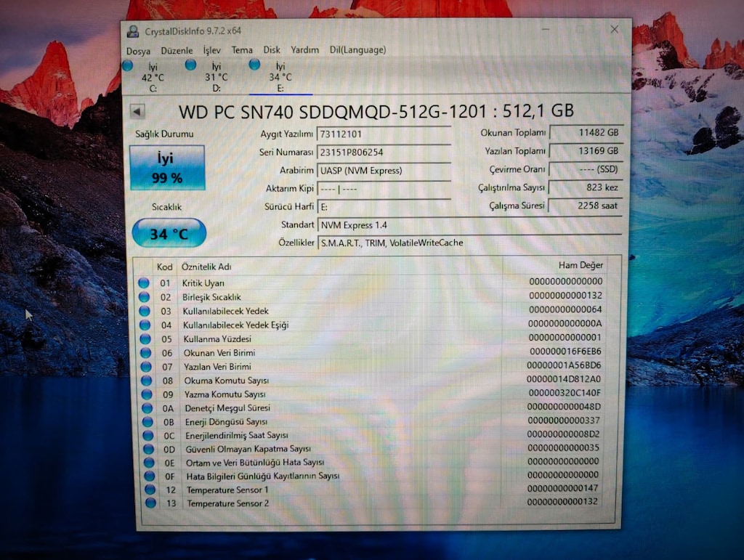This screenshot has width=744, height=560.
Task: Click status icon for Enerjilendirilmiş Saat Sayısı row
Action: (148, 435)
